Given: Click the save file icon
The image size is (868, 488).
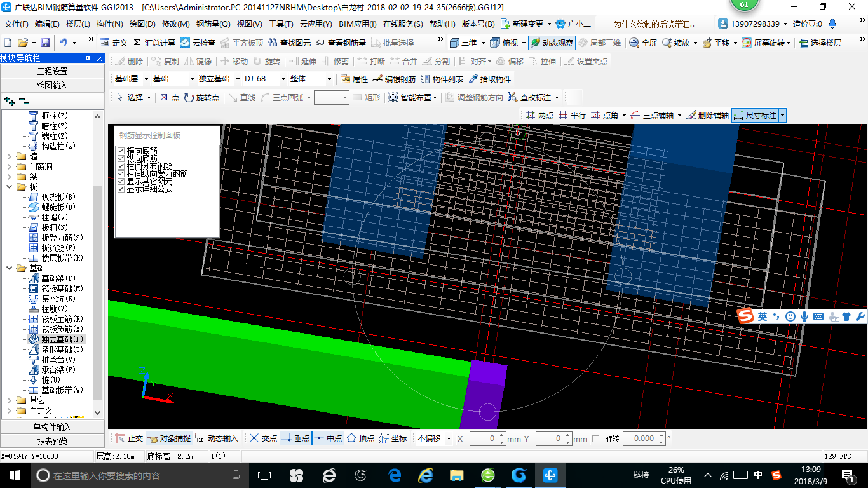Looking at the screenshot, I should click(45, 43).
